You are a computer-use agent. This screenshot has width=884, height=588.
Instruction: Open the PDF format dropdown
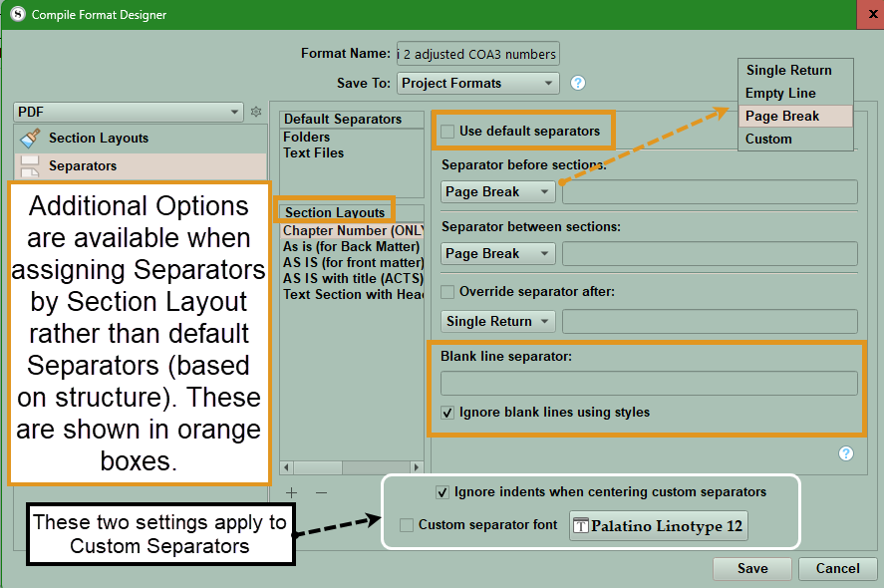coord(129,113)
